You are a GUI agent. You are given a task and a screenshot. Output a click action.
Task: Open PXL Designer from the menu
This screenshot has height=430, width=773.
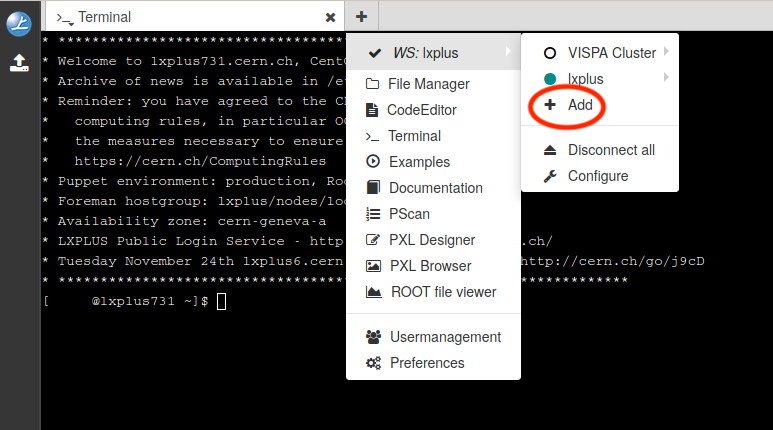pyautogui.click(x=431, y=240)
